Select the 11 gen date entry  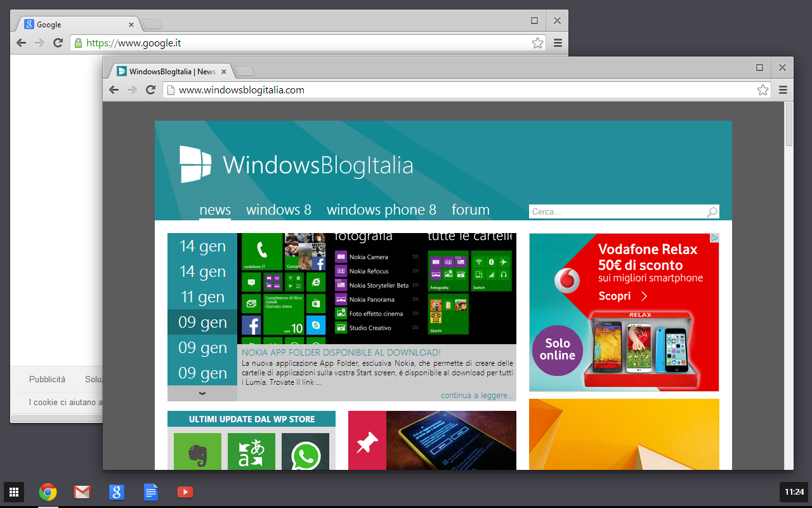202,297
